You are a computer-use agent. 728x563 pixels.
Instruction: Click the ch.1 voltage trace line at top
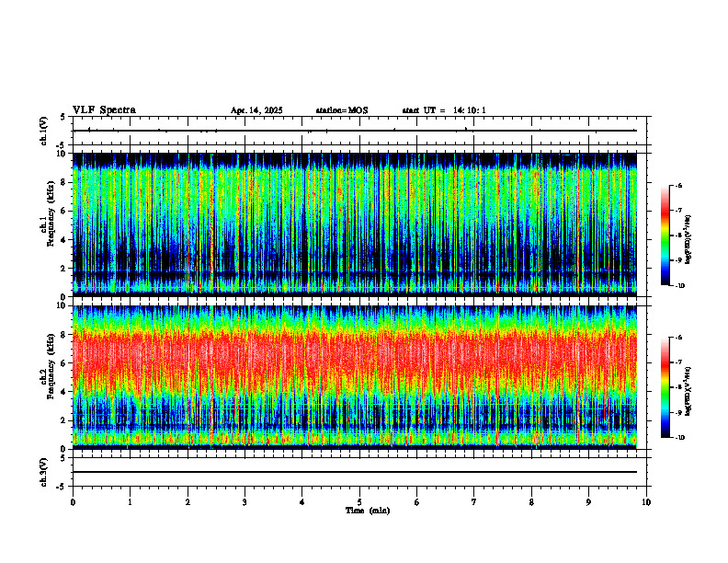(x=355, y=131)
